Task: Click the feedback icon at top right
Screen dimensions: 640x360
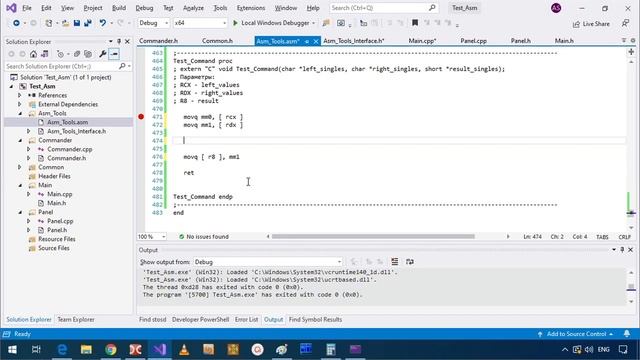Action: point(625,23)
